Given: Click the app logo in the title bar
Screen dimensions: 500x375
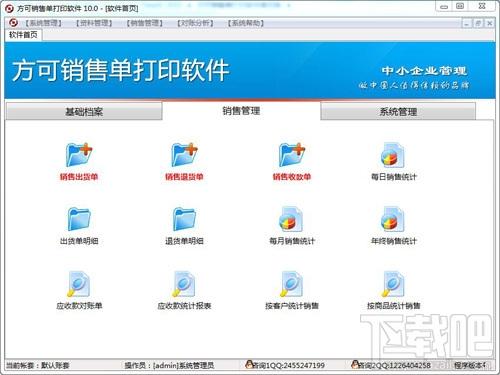Looking at the screenshot, I should coord(10,8).
